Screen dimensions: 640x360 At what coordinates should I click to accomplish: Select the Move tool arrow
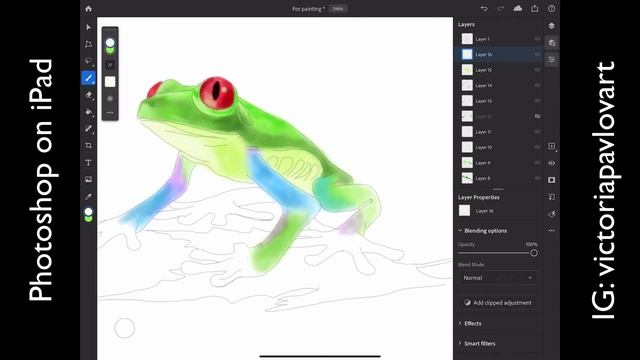(89, 27)
